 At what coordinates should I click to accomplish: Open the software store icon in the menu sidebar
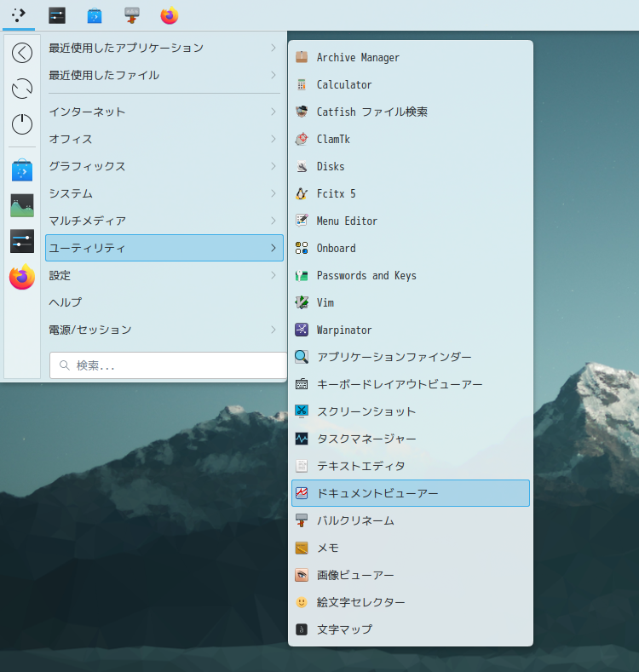point(22,170)
